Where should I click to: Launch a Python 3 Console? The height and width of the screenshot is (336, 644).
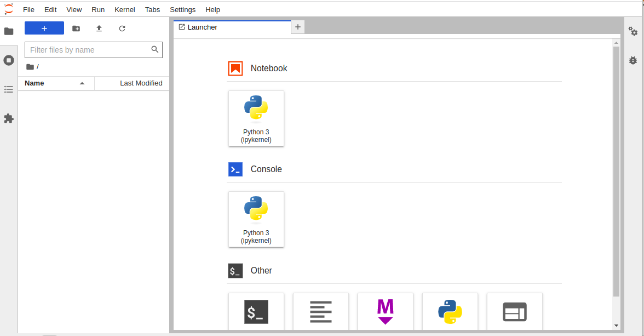point(256,219)
